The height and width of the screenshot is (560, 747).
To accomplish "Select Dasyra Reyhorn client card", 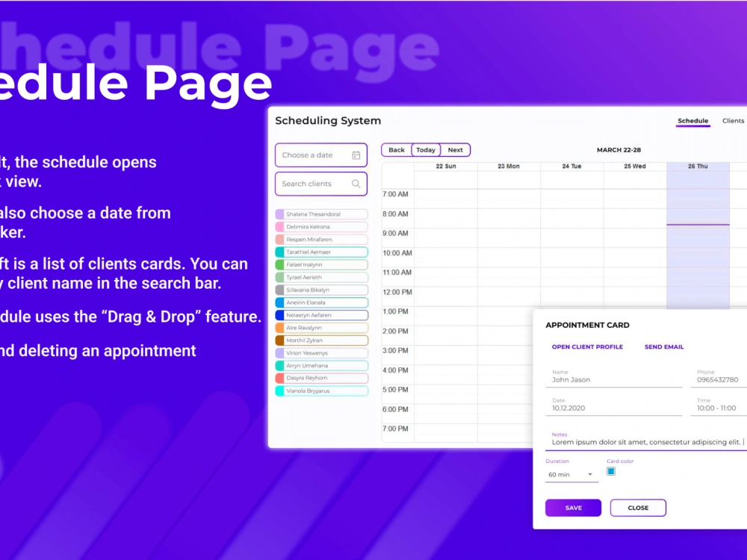I will (321, 378).
